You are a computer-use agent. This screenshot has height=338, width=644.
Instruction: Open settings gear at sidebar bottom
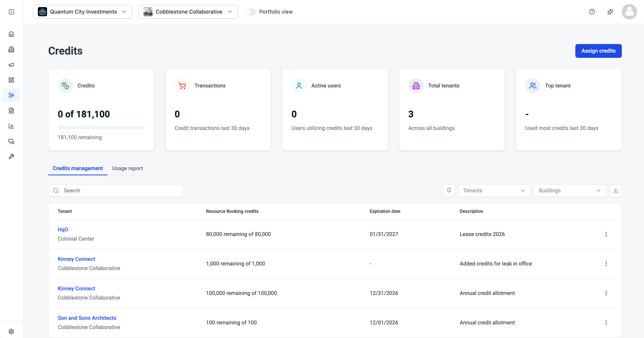click(x=11, y=331)
